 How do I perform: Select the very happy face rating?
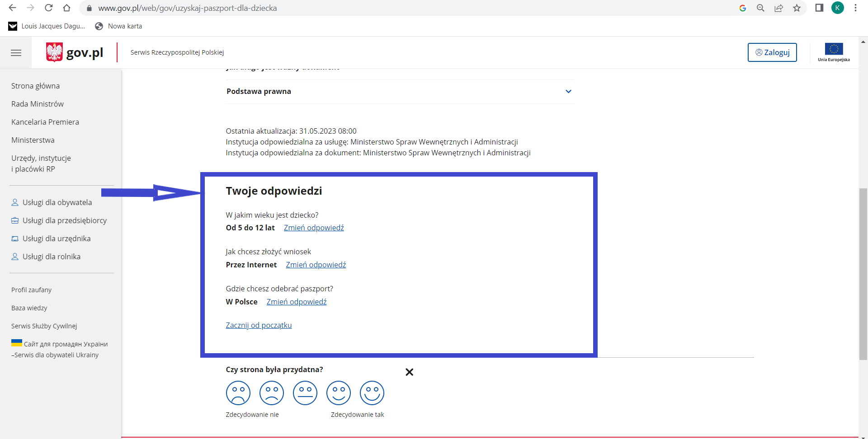coord(372,393)
